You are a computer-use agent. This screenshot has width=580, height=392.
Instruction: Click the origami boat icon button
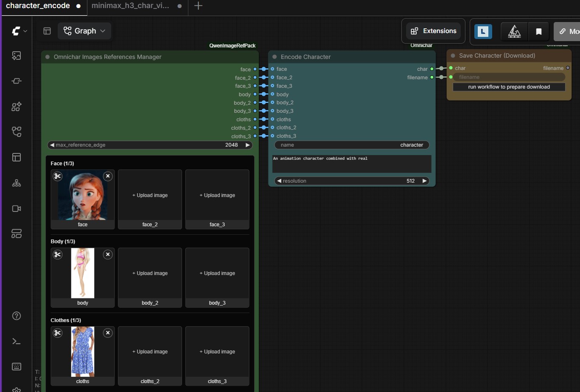click(514, 31)
